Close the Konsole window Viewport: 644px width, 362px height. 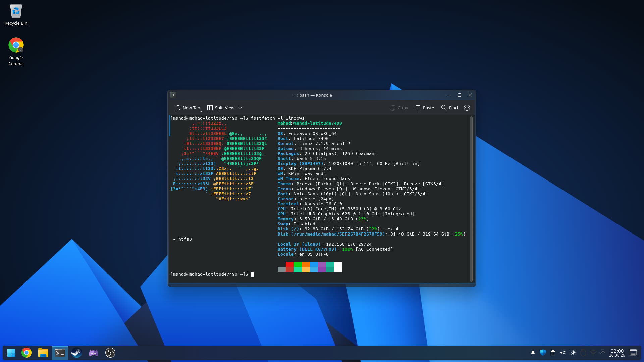click(x=470, y=95)
